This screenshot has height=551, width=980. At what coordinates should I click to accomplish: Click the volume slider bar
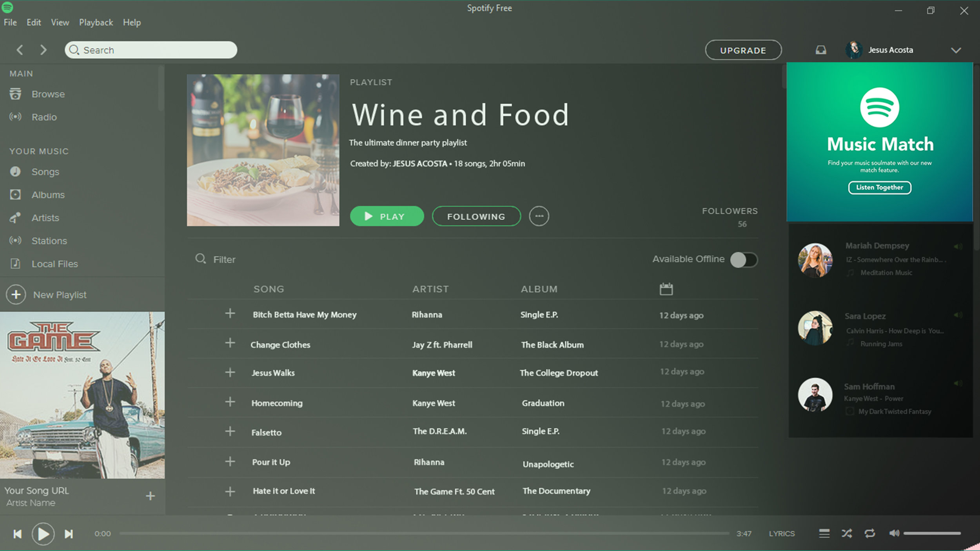click(x=932, y=533)
